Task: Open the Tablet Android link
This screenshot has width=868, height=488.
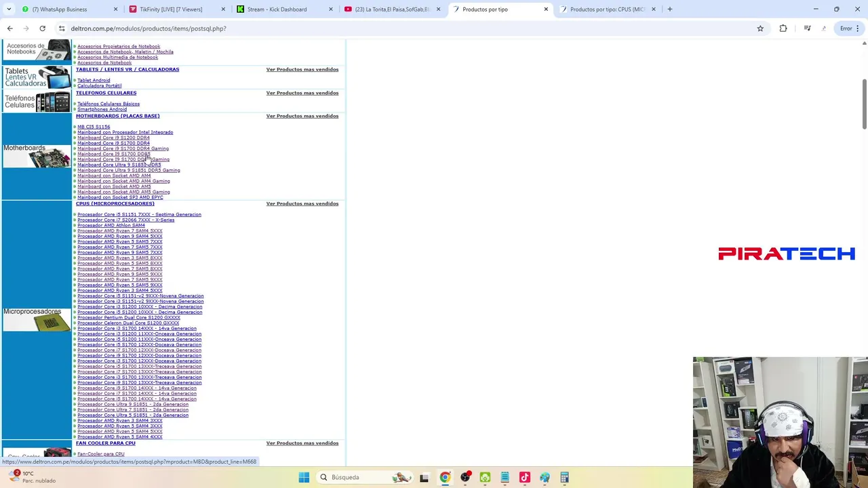Action: click(94, 80)
